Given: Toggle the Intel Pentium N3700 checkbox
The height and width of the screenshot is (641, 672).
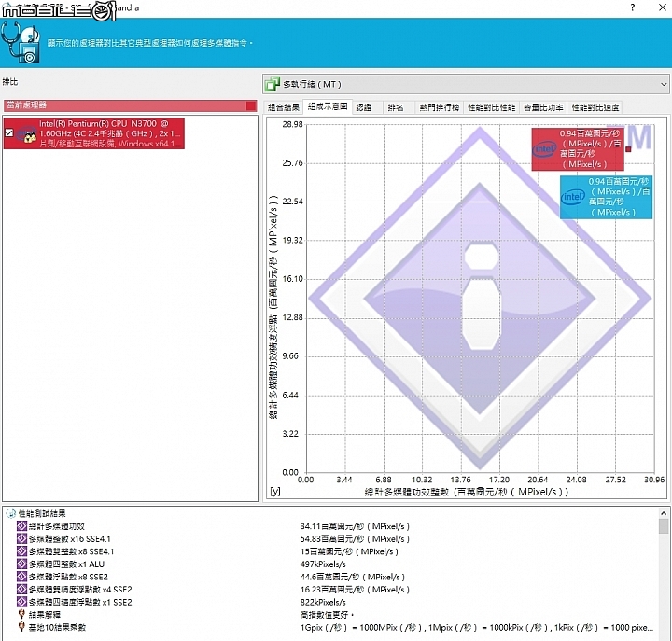Looking at the screenshot, I should click(x=9, y=132).
